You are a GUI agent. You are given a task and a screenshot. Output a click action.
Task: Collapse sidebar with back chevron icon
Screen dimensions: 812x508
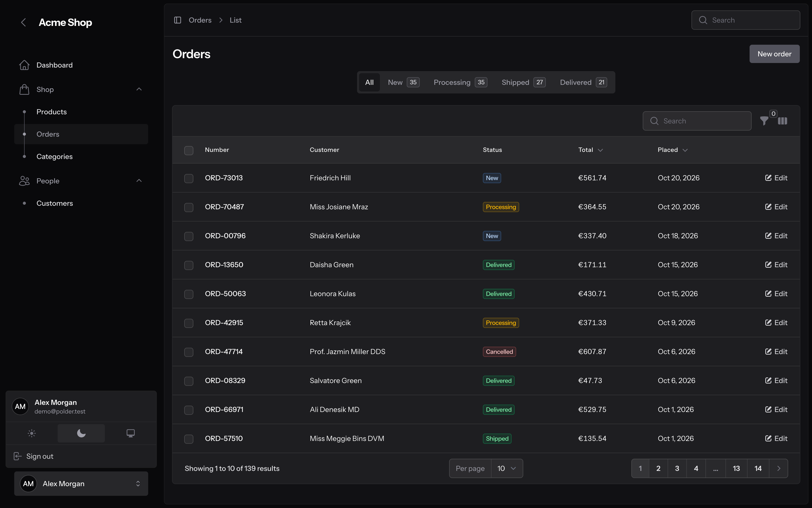[23, 23]
